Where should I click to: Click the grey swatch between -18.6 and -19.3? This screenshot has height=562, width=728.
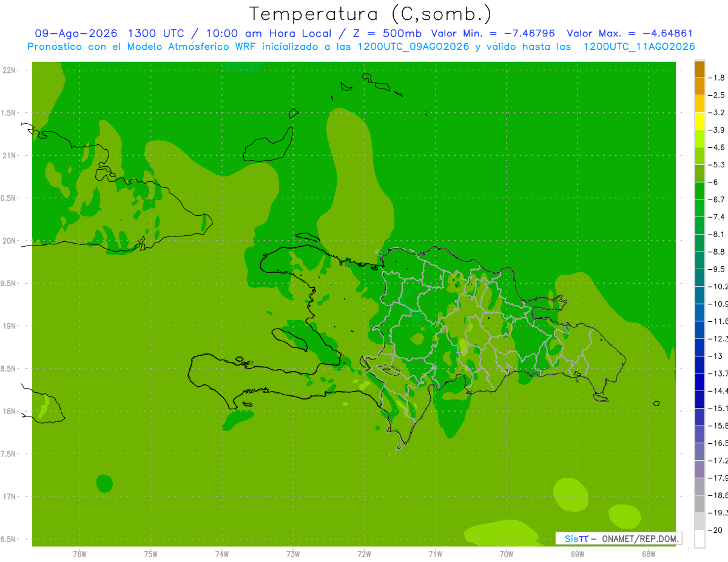pos(699,504)
